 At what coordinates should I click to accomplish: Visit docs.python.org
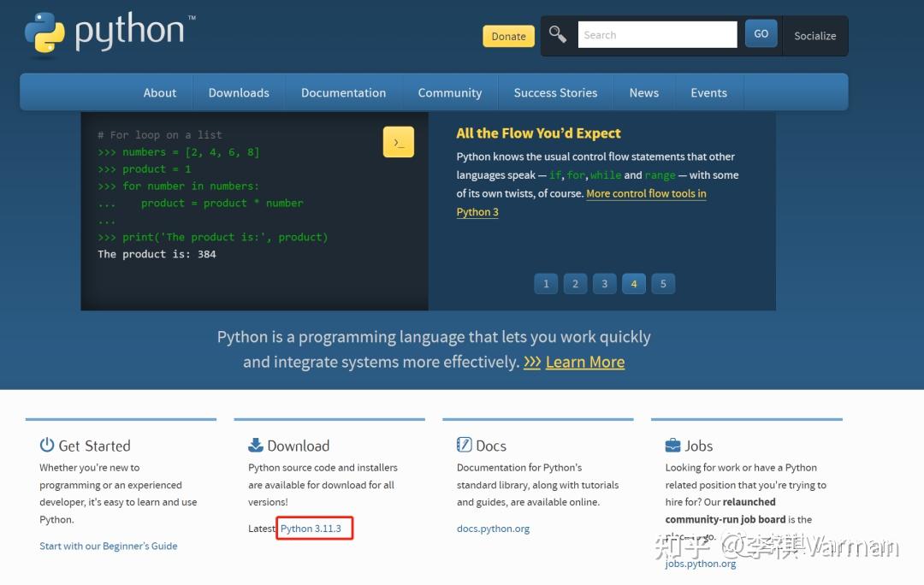point(494,529)
